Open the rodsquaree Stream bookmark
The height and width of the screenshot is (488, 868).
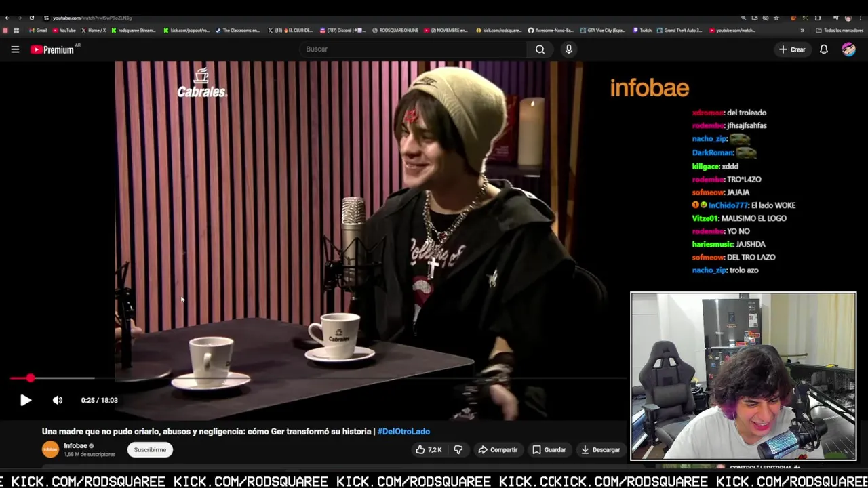[x=134, y=30]
